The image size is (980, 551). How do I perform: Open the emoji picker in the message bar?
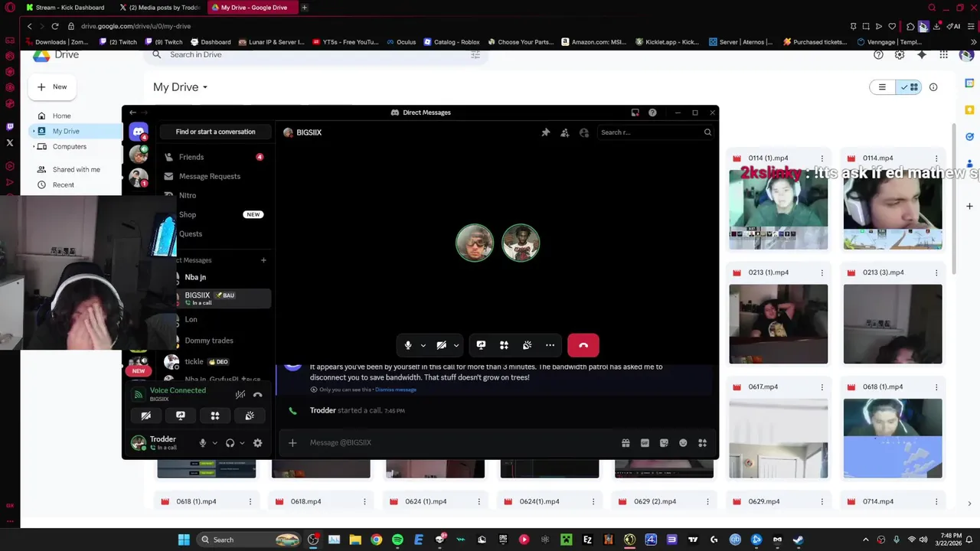pyautogui.click(x=683, y=442)
